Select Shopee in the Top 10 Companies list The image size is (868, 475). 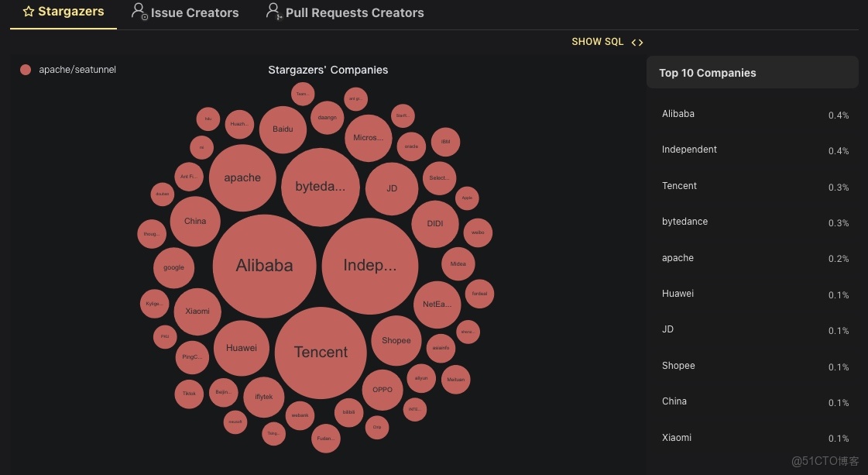pyautogui.click(x=678, y=366)
